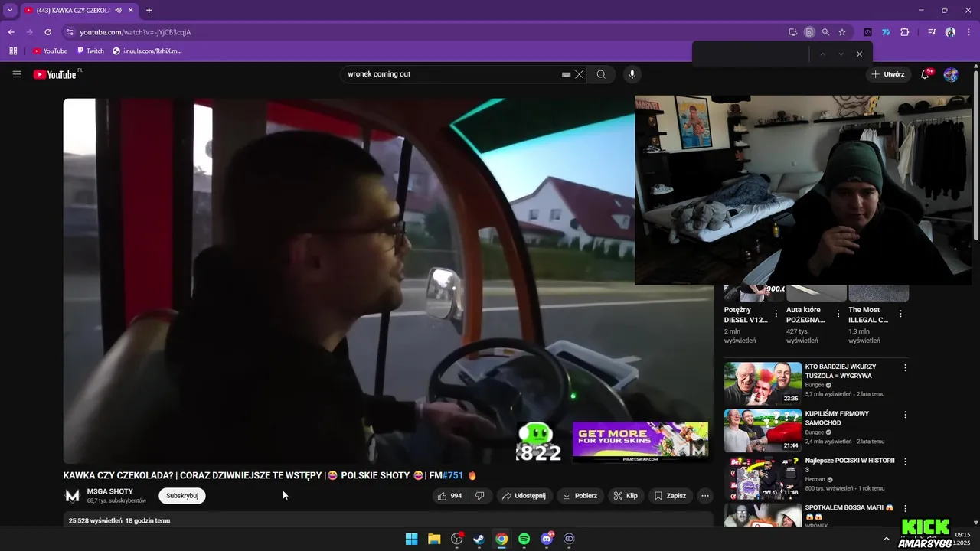Go back with the browser back arrow

tap(11, 32)
